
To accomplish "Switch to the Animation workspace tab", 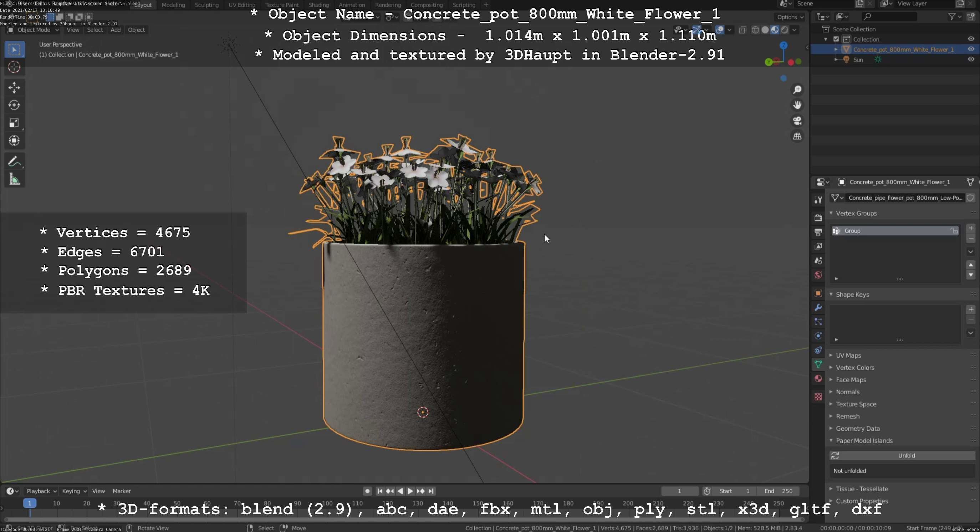I will 352,5.
